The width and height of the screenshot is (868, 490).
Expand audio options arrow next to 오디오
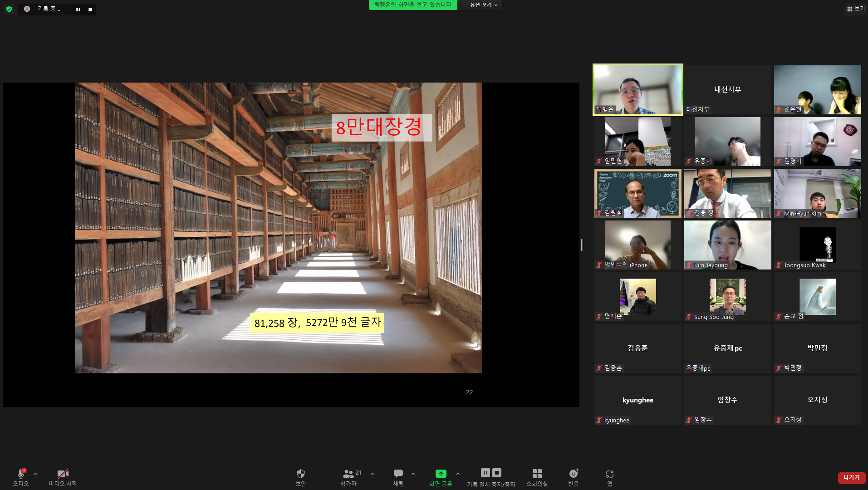pos(35,474)
